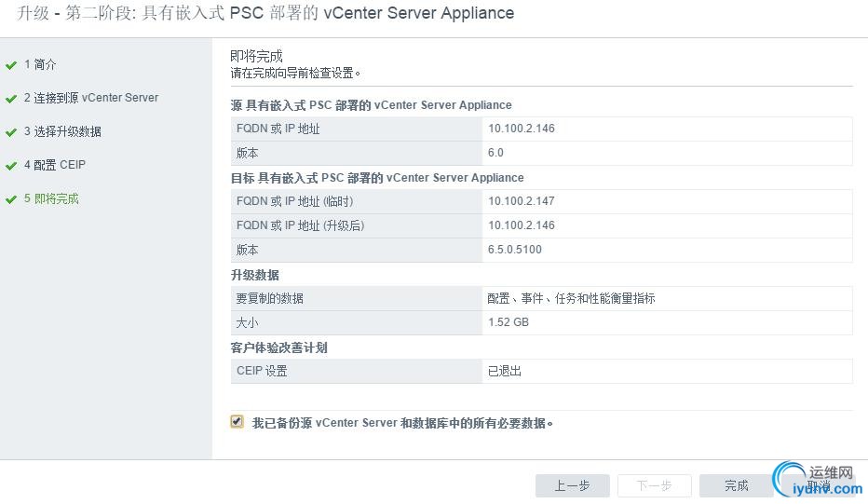Click the 1.52 GB size value

coord(509,322)
